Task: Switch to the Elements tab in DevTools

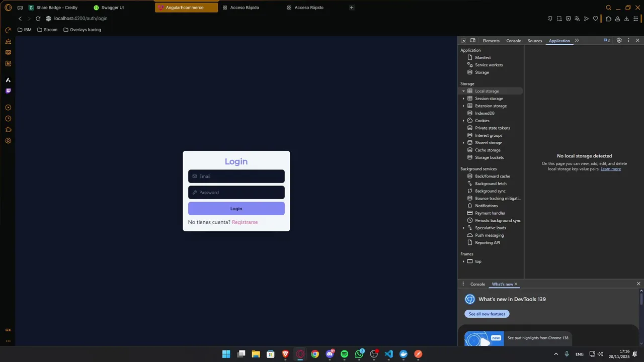Action: [491, 41]
